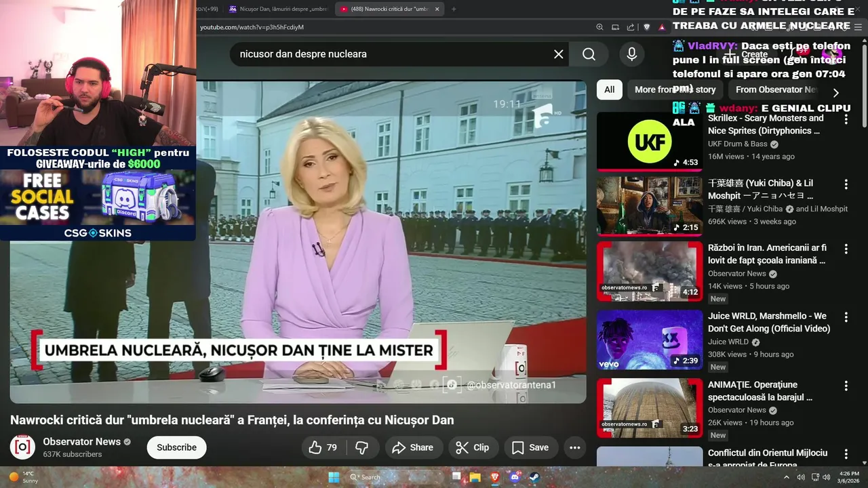Open options for the Juice WRLD video
This screenshot has height=488, width=868.
click(x=846, y=317)
